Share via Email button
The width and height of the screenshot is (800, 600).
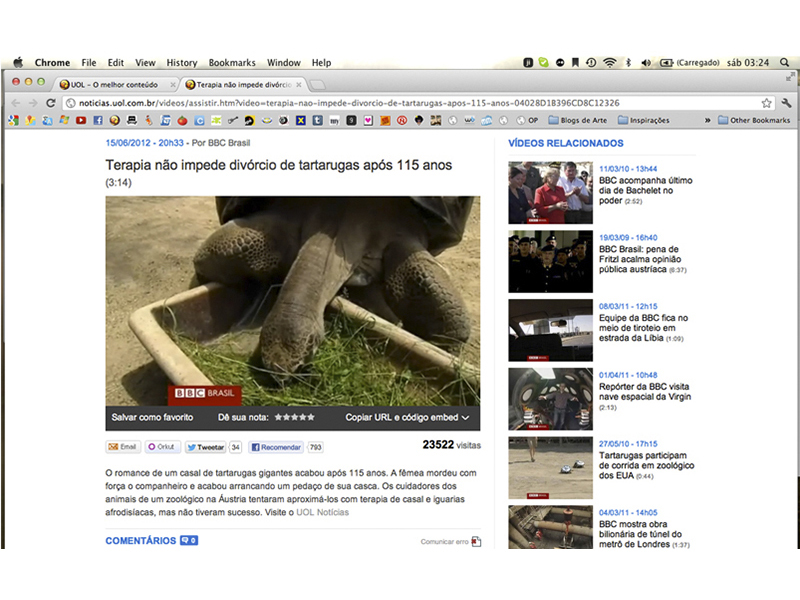pyautogui.click(x=122, y=447)
